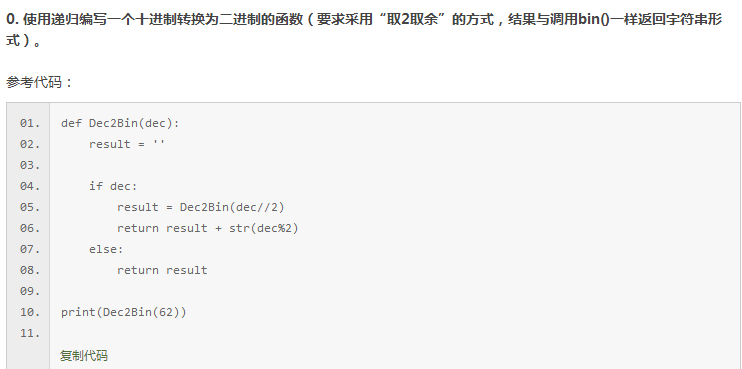Click the return result line on row 08
The width and height of the screenshot is (742, 369).
[x=162, y=270]
